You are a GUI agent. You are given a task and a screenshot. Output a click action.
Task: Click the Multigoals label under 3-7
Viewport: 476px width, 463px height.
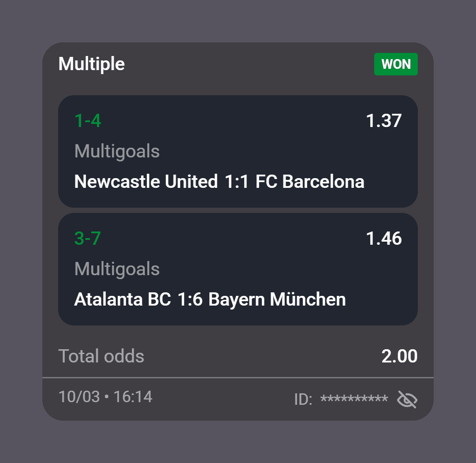click(x=117, y=269)
